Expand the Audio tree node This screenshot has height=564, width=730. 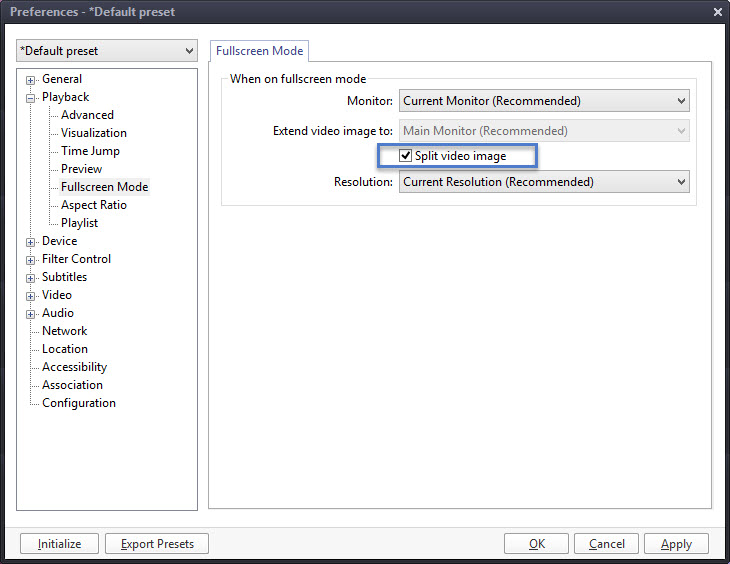pos(31,314)
